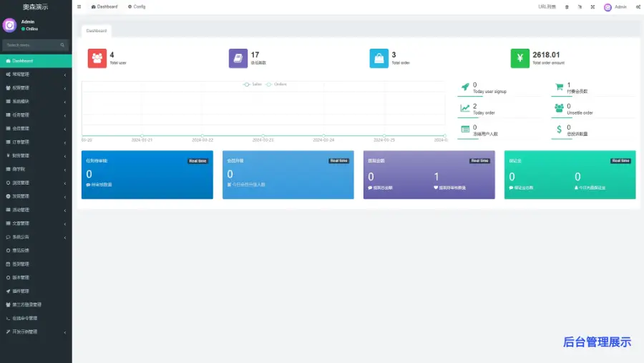Toggle the Sales series in chart legend

[253, 84]
